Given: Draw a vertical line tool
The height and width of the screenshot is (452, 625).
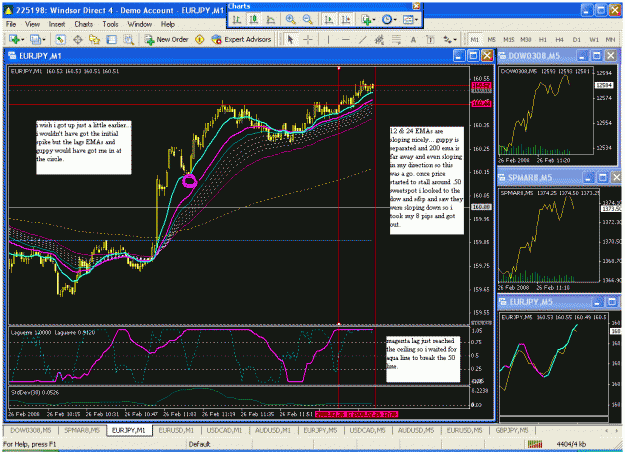Looking at the screenshot, I should point(328,39).
